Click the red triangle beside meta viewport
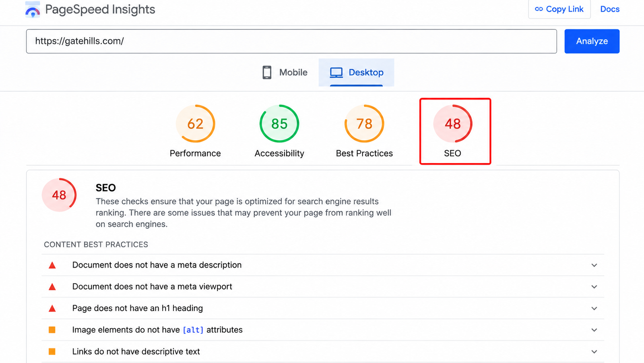Image resolution: width=644 pixels, height=363 pixels. (x=52, y=287)
